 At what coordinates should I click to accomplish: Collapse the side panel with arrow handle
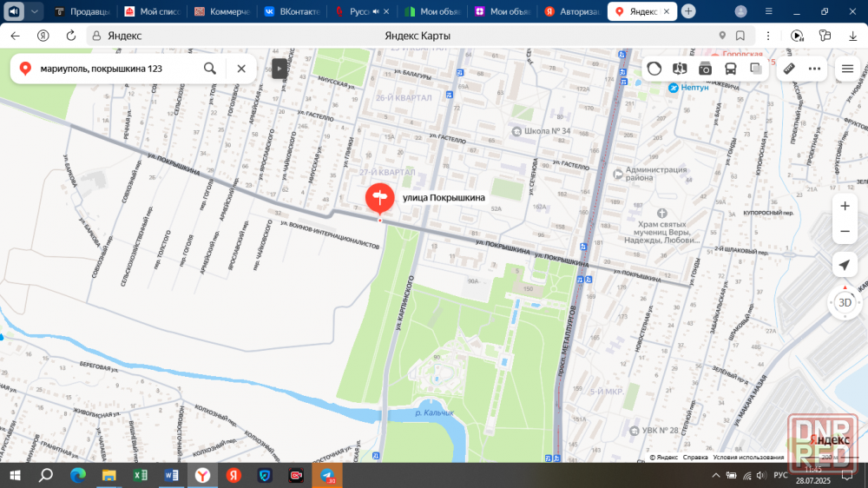(279, 69)
